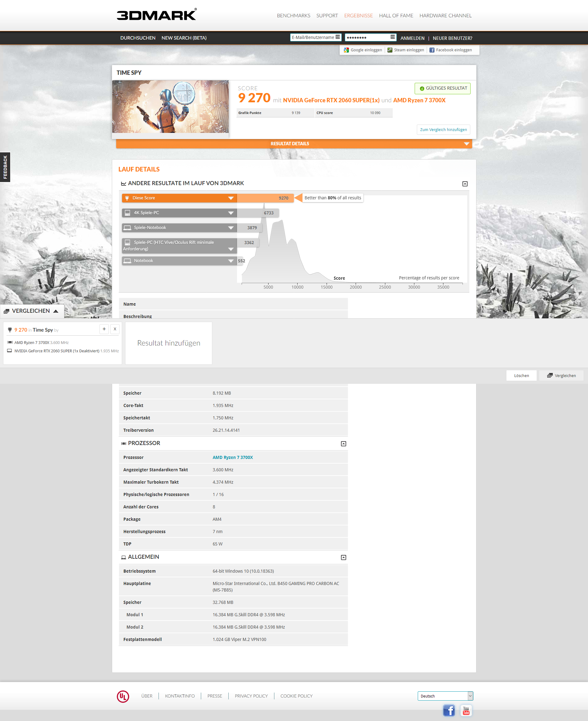Click the Cookie Policy footer link
The width and height of the screenshot is (588, 721).
(296, 696)
